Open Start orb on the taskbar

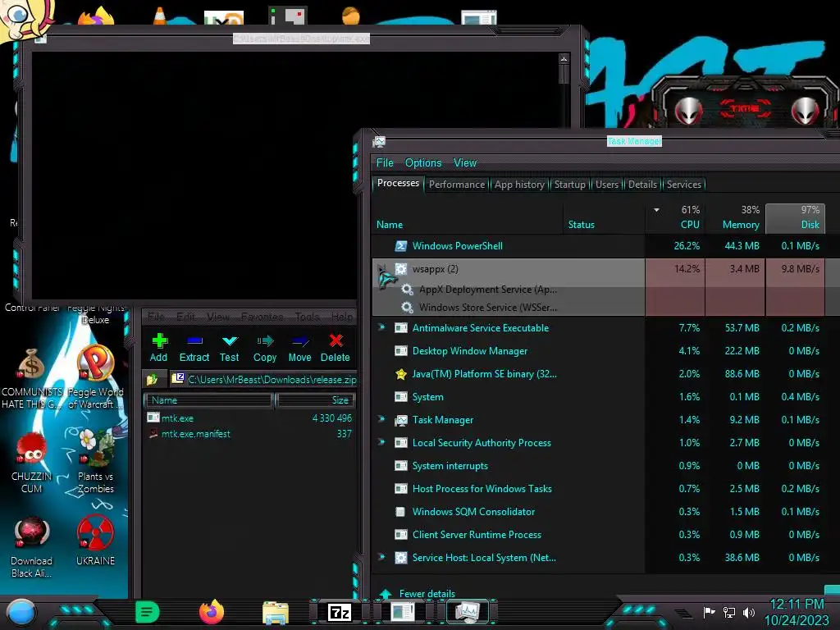click(21, 612)
